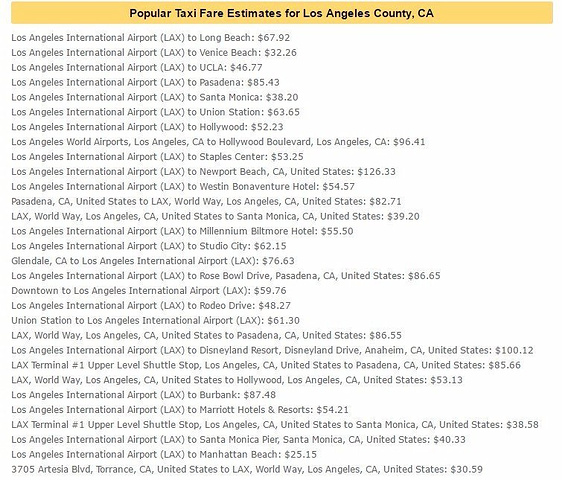View the LAX to Newport Beach estimate
Image resolution: width=562 pixels, height=480 pixels.
[x=203, y=172]
